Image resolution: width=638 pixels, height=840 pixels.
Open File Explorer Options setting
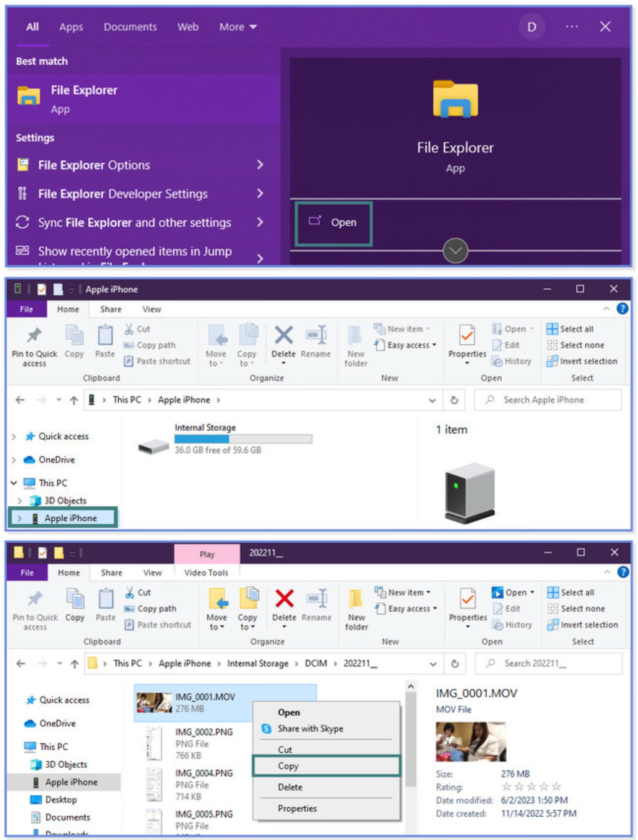[x=94, y=165]
